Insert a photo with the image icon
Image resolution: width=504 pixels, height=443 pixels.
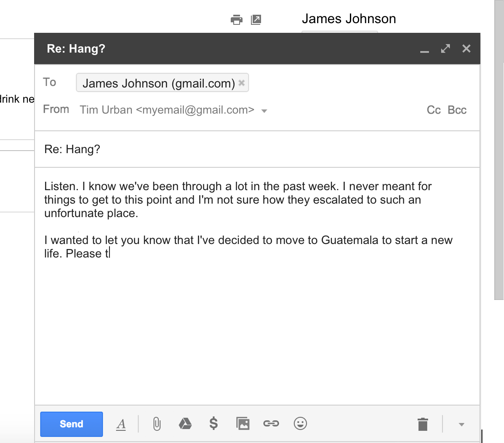pos(243,423)
